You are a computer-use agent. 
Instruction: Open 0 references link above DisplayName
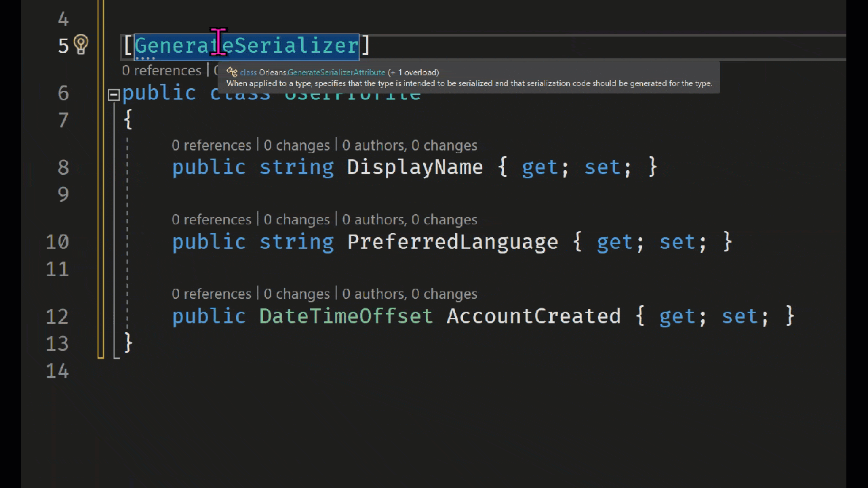tap(211, 145)
